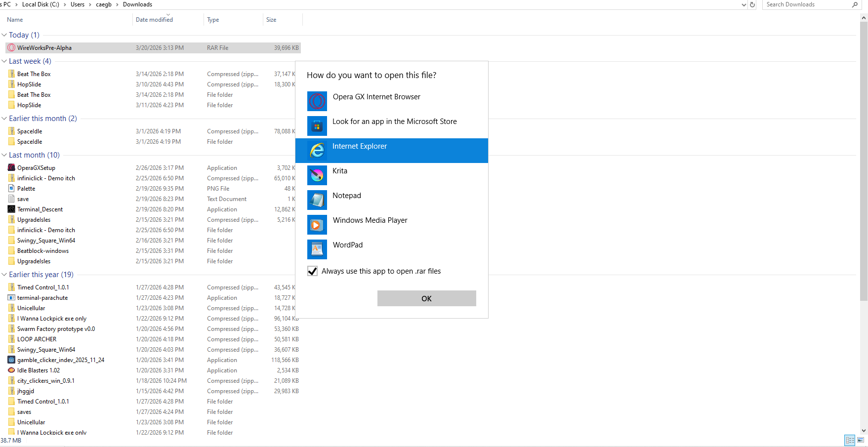The height and width of the screenshot is (447, 868).
Task: Click the Opera GX Internet Browser icon
Action: (317, 101)
